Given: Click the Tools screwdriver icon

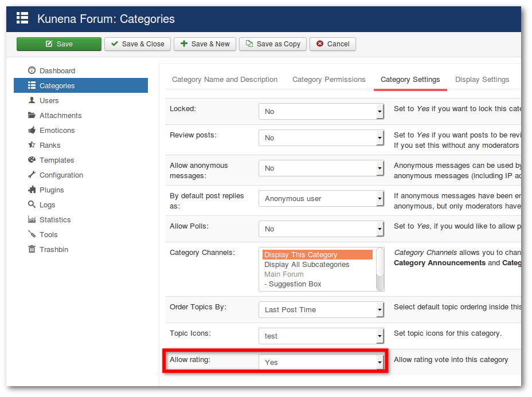Looking at the screenshot, I should tap(32, 234).
